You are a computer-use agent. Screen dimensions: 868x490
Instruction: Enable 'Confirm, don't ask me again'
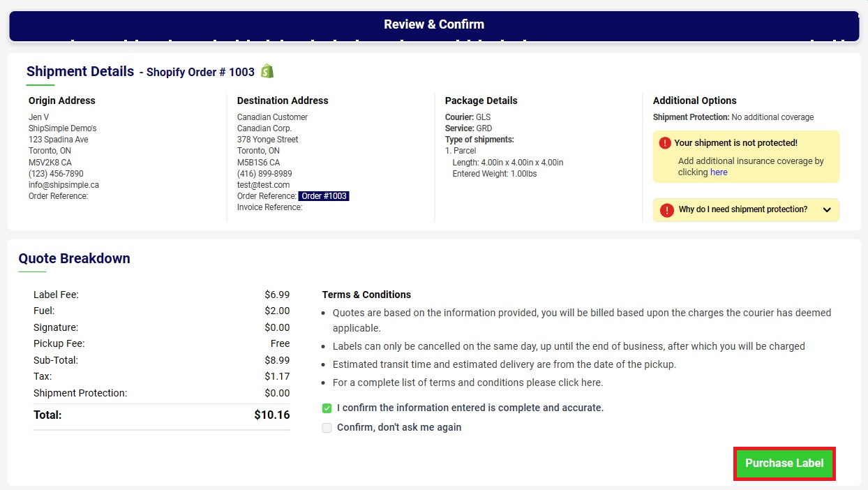(327, 428)
